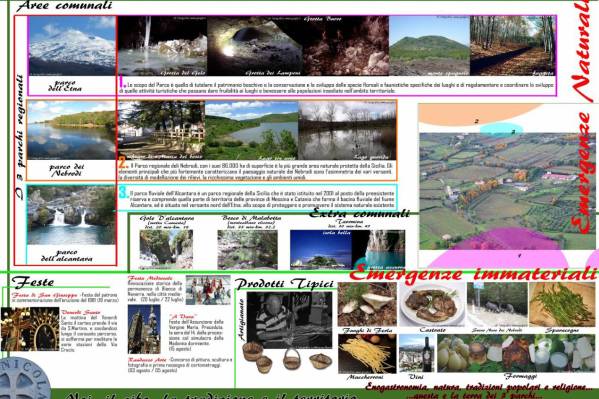Click the Vini wine bottle image
Viewport: 599px width, 399px height.
point(417,353)
